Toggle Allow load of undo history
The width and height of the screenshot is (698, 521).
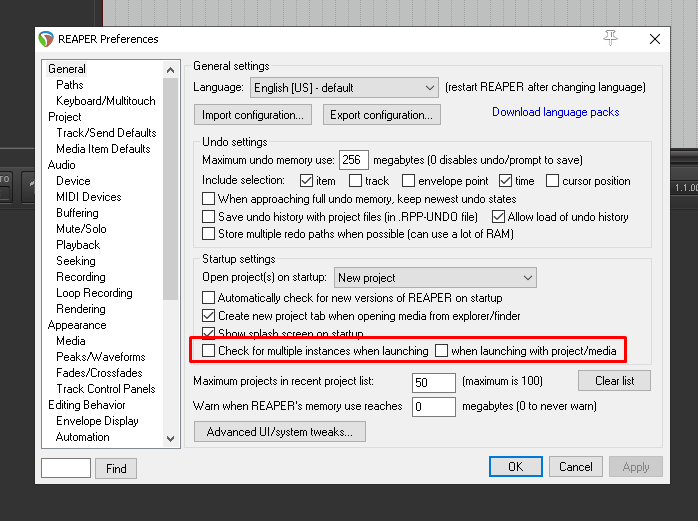click(x=498, y=217)
